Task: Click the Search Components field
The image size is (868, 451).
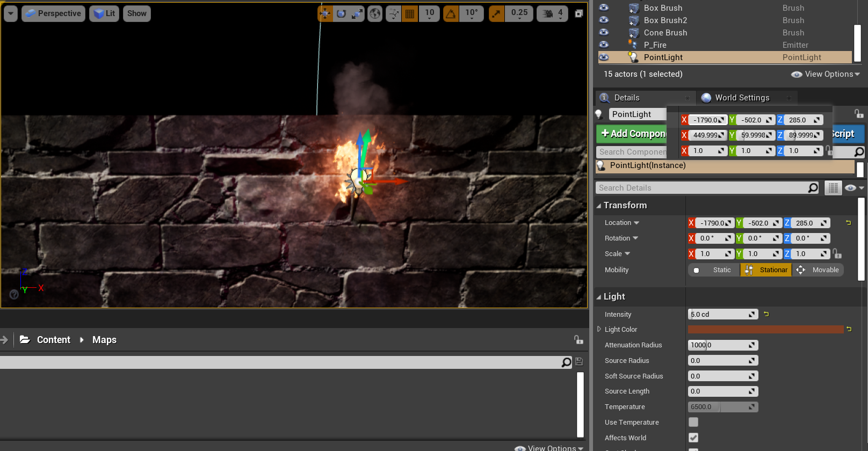Action: click(x=632, y=152)
